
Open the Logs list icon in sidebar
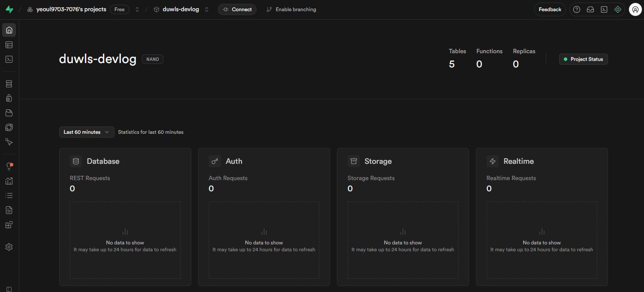click(9, 196)
